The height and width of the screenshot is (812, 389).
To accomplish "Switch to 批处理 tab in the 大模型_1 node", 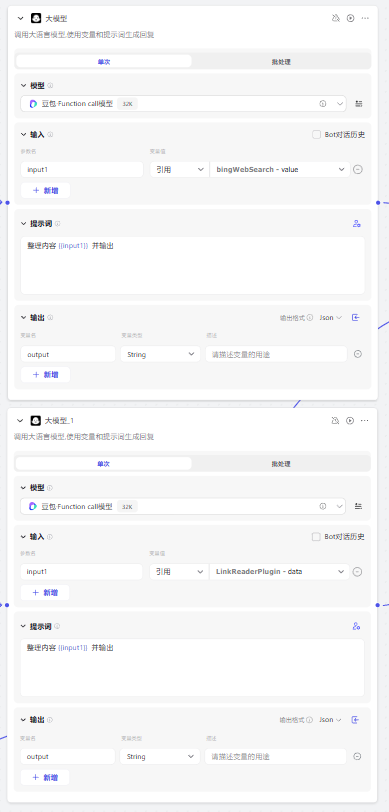I will coord(281,463).
